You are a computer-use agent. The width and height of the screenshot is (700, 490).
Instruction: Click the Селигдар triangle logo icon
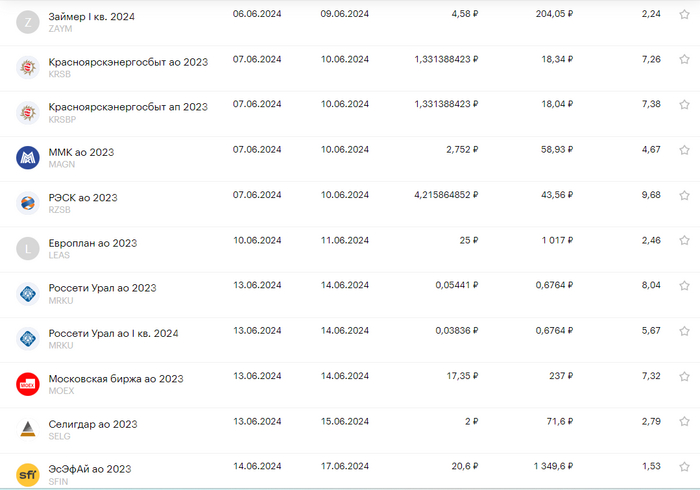(28, 429)
